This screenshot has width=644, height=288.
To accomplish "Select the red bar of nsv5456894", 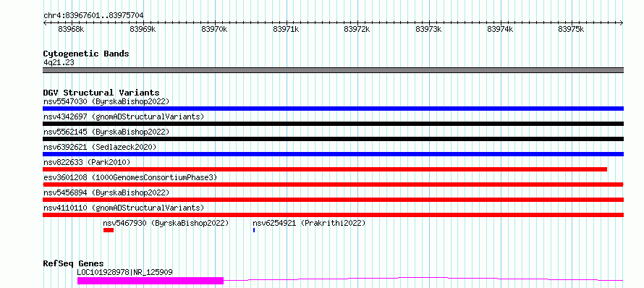I will [x=333, y=200].
